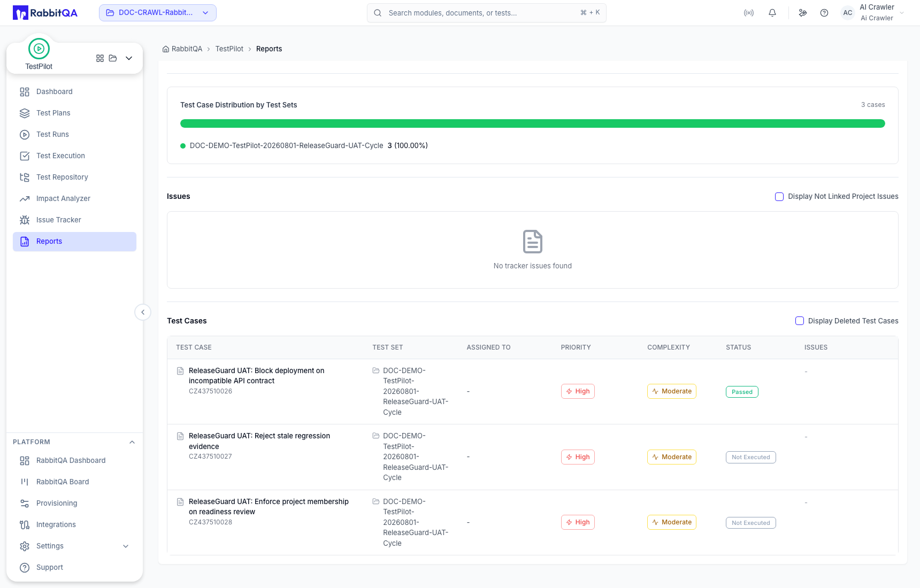Open Test Runs section
The height and width of the screenshot is (588, 920).
point(74,134)
